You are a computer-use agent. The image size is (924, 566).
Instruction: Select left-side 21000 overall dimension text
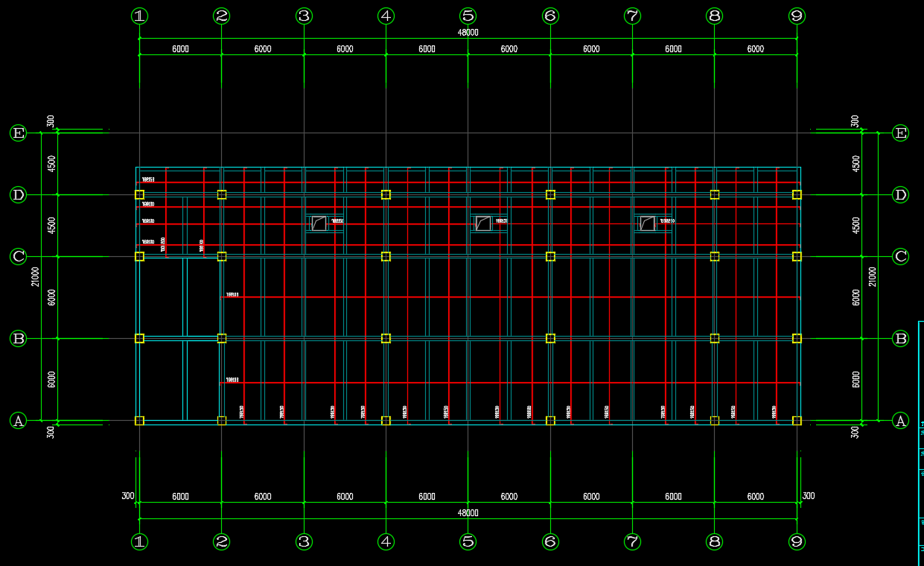pos(35,276)
